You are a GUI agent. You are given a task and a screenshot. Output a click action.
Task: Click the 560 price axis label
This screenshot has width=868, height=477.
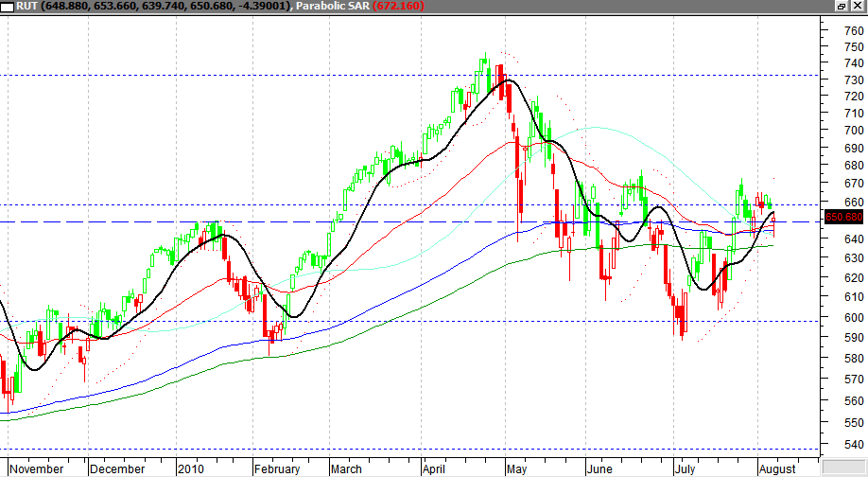(854, 401)
